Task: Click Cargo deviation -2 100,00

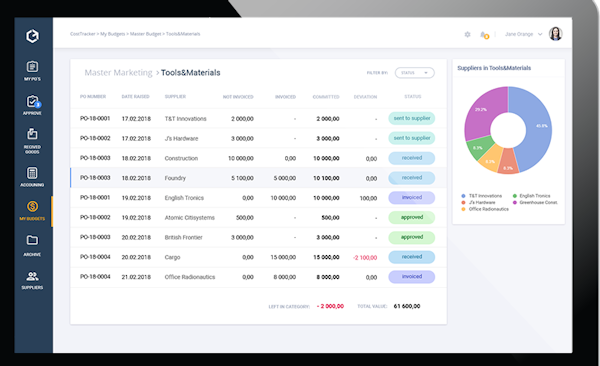Action: 365,258
